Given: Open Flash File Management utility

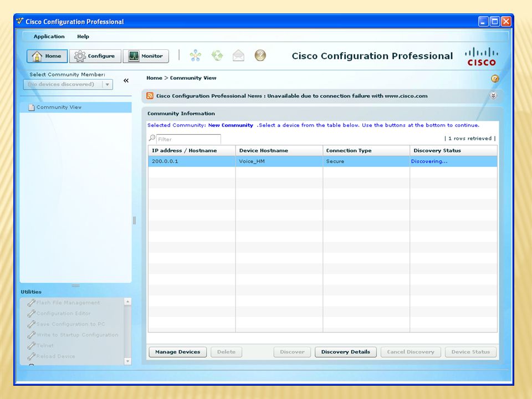Looking at the screenshot, I should (68, 303).
